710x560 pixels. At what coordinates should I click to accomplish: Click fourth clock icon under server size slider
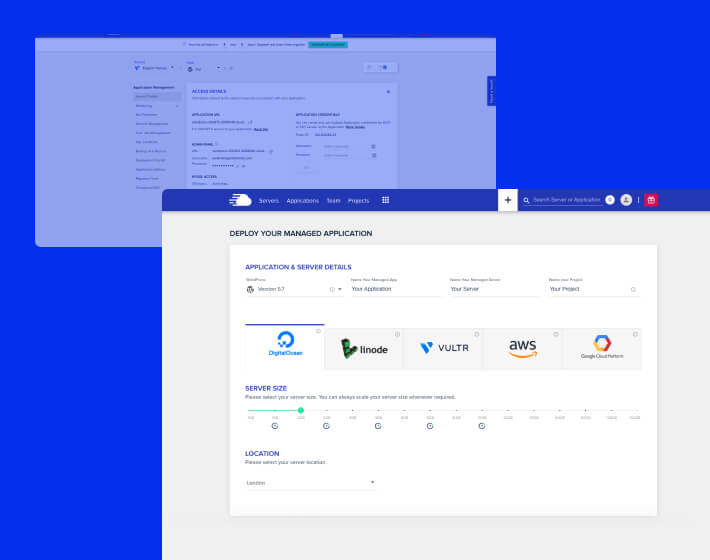[x=430, y=426]
